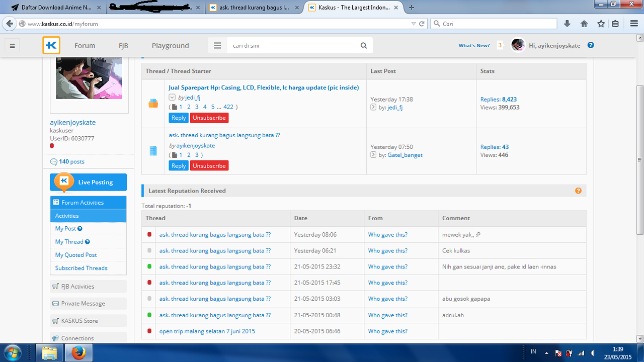Open the hamburger sidebar menu at far left
Screen dimensions: 644x362
(13, 46)
